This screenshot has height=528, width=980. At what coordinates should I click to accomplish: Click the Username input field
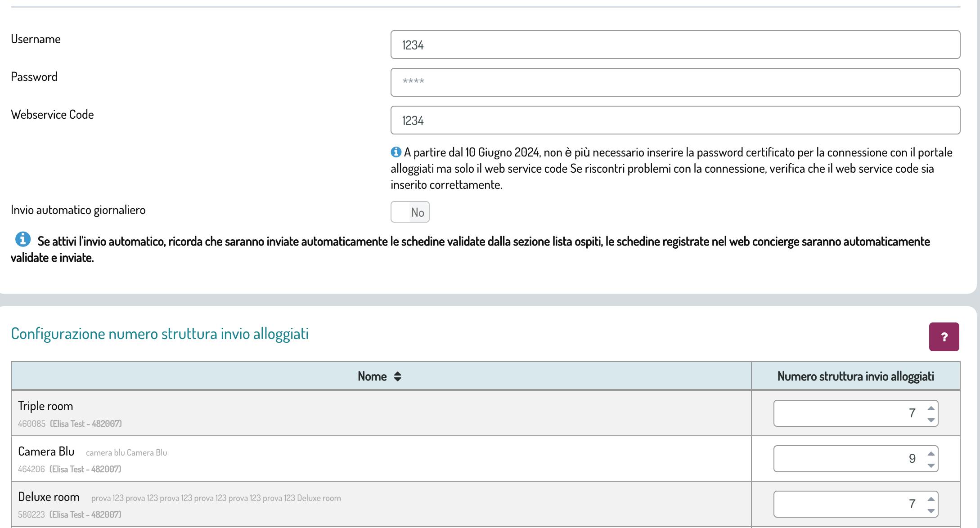(675, 45)
